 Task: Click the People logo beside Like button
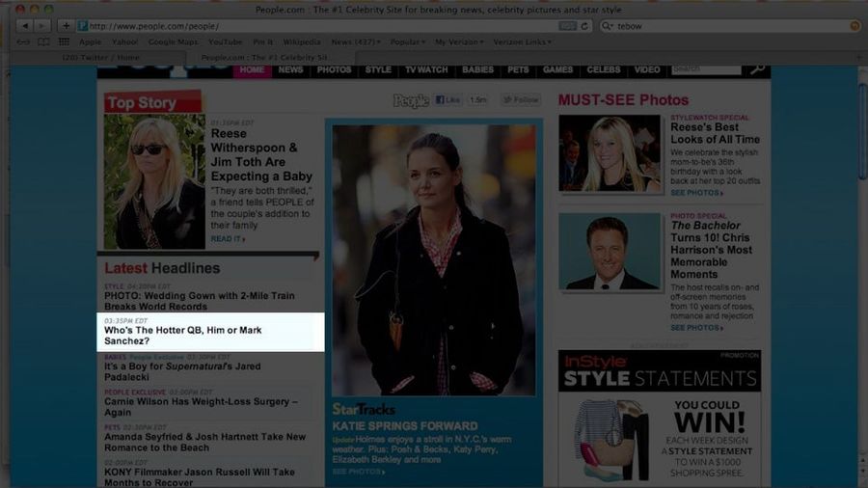click(x=411, y=100)
